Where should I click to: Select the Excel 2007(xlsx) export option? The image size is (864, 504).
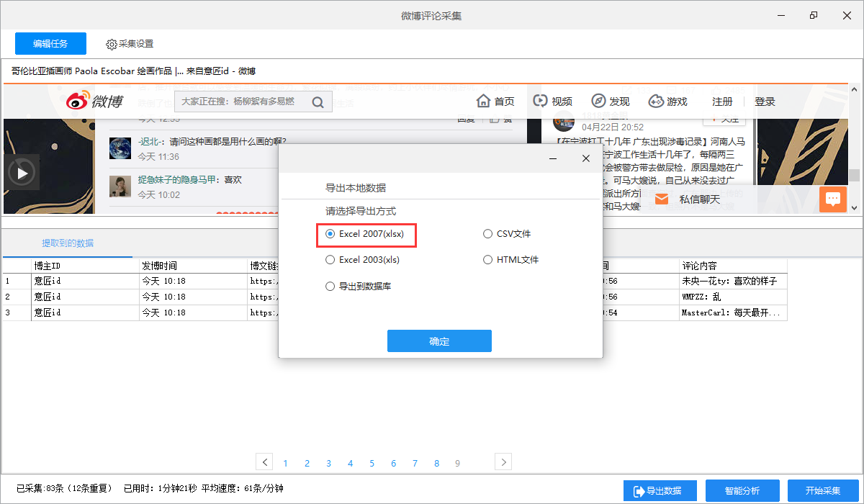[366, 234]
